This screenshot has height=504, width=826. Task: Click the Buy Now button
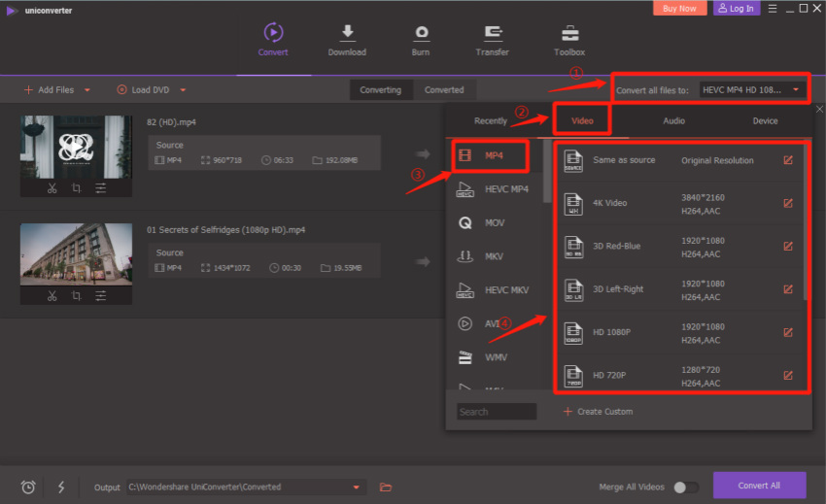point(679,9)
